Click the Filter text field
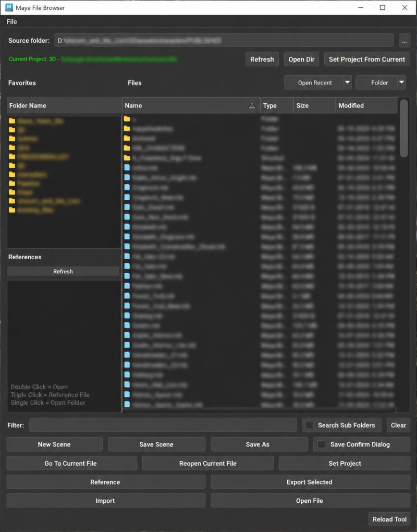The height and width of the screenshot is (532, 417). 163,425
